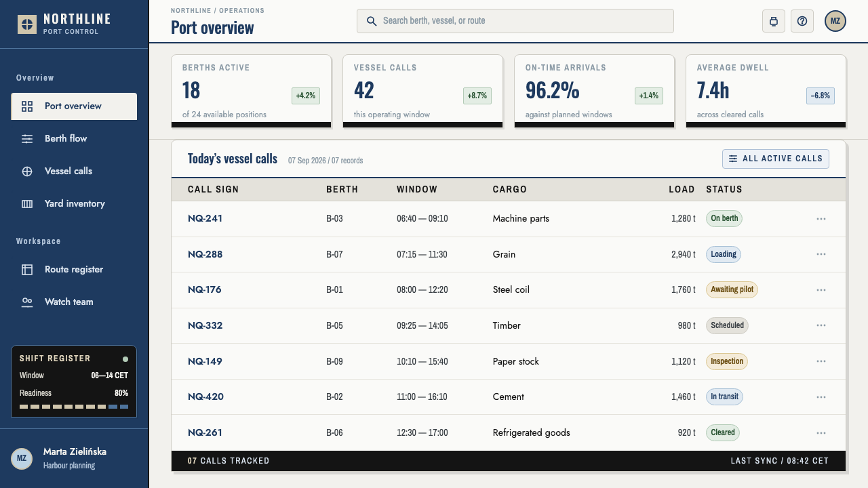Select the Awaiting pilot status badge

click(x=732, y=290)
